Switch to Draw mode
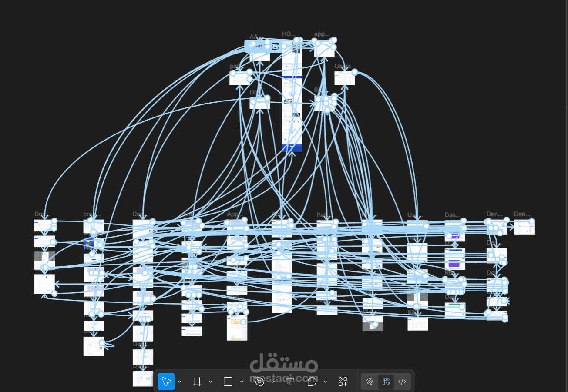Image resolution: width=568 pixels, height=392 pixels. click(370, 382)
